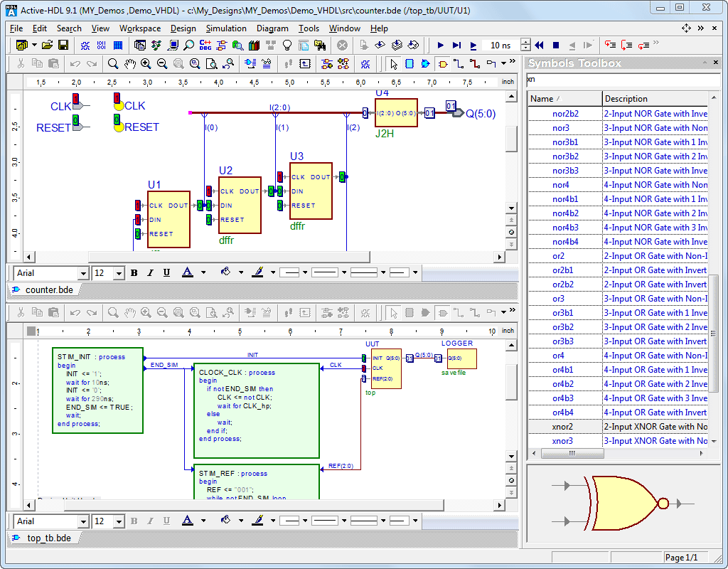
Task: Click the XNOR gate symbol preview
Action: click(x=623, y=503)
